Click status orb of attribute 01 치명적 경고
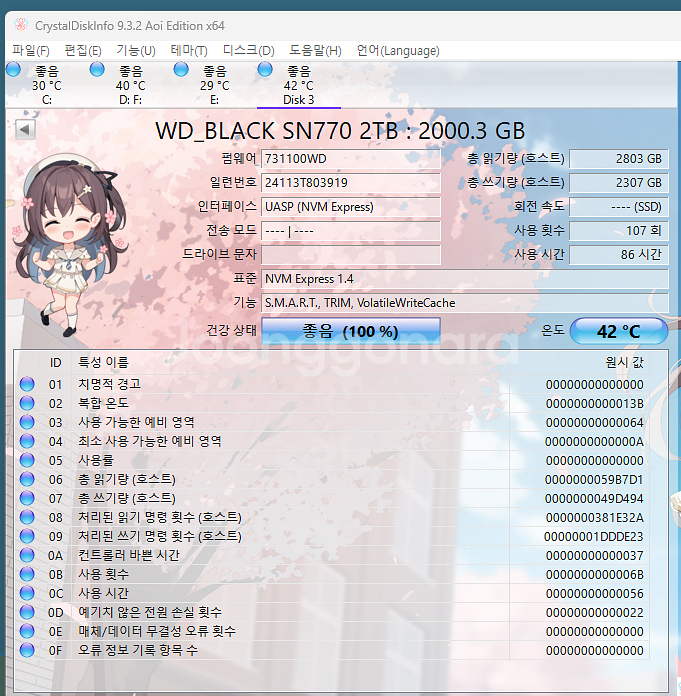Image resolution: width=681 pixels, height=696 pixels. pyautogui.click(x=27, y=384)
